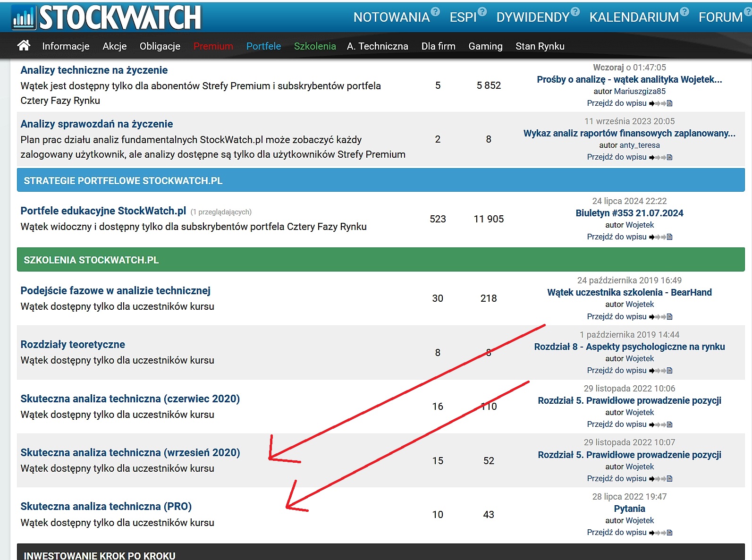Click post count 218
Viewport: 752px width, 560px height.
point(489,298)
